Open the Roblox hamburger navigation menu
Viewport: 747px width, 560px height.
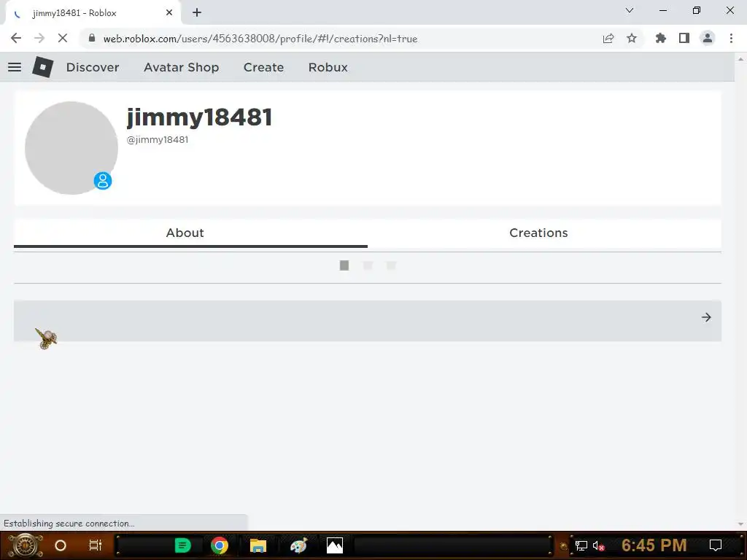click(15, 67)
